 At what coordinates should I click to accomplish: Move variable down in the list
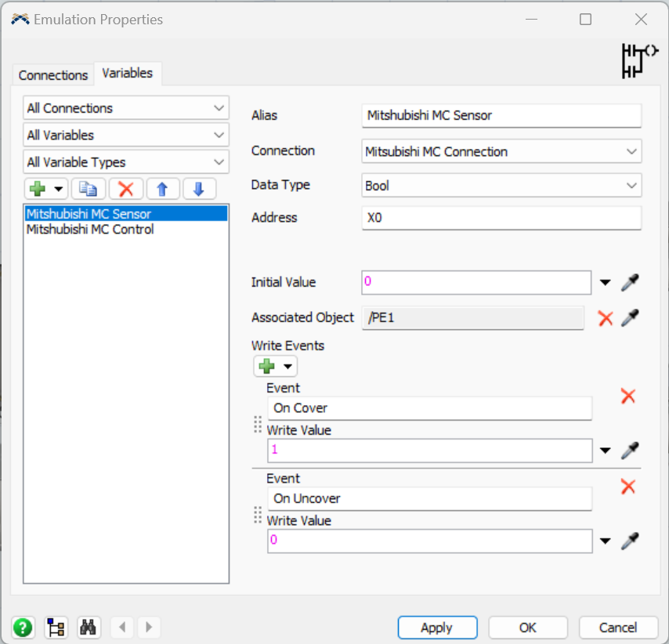(199, 189)
